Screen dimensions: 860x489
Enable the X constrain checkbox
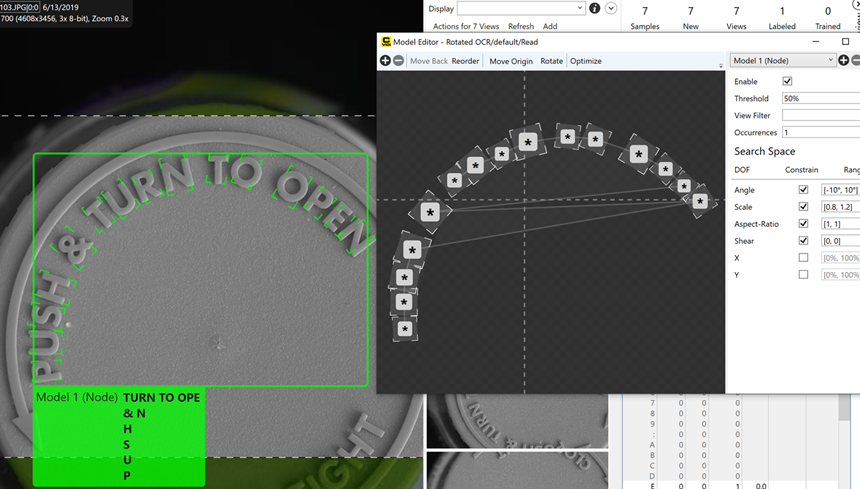point(803,258)
